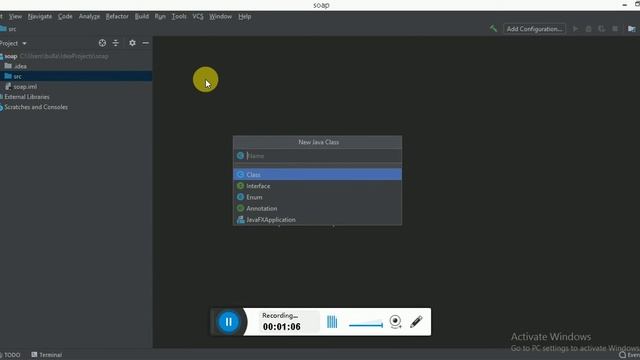
Task: Hide the Project tool window with minus icon
Action: (x=145, y=43)
